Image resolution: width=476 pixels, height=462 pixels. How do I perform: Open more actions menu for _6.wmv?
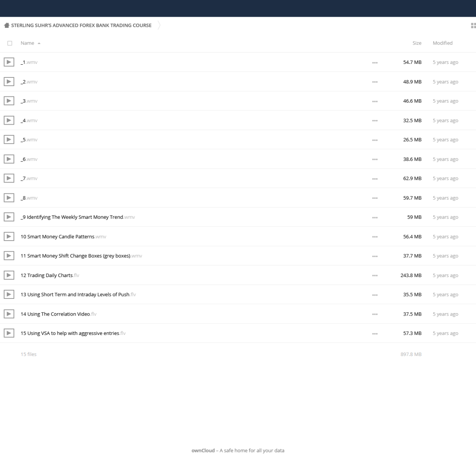(375, 160)
